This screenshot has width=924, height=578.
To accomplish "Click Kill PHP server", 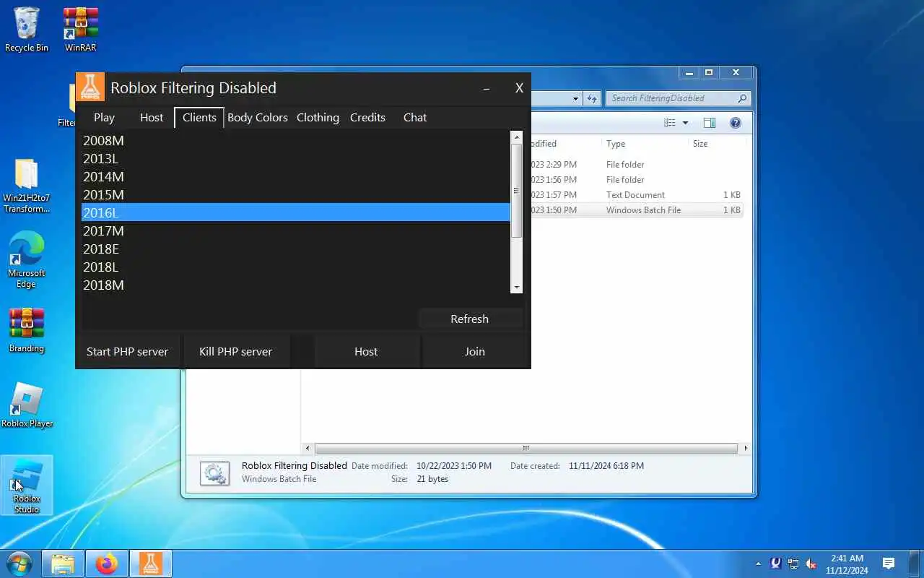I will [x=235, y=351].
